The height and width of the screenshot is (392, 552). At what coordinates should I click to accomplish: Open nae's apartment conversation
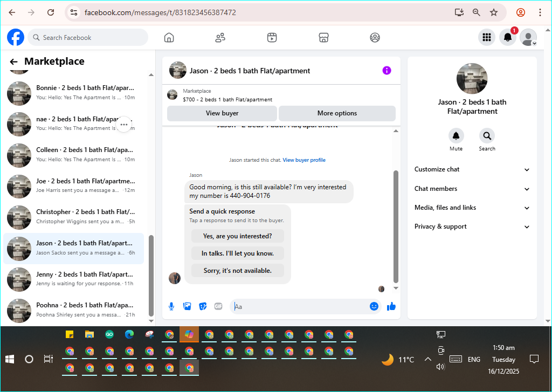point(73,124)
